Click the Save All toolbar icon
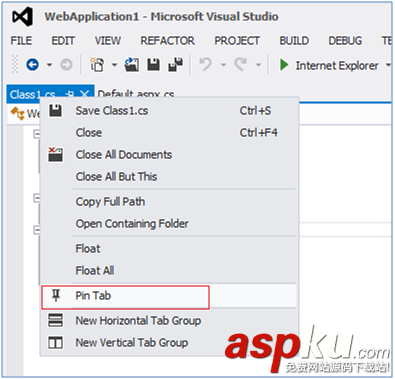 coord(175,65)
